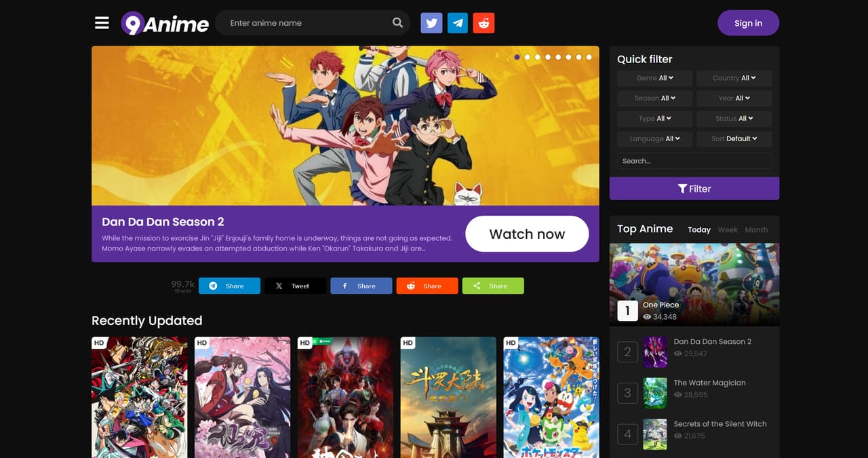This screenshot has height=458, width=868.
Task: Share via the Telegram Share button
Action: click(229, 286)
